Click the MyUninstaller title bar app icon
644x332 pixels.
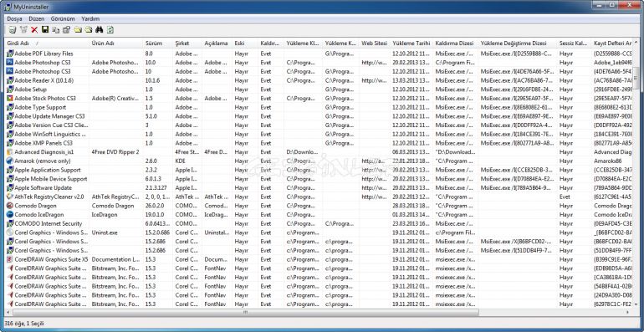(8, 7)
